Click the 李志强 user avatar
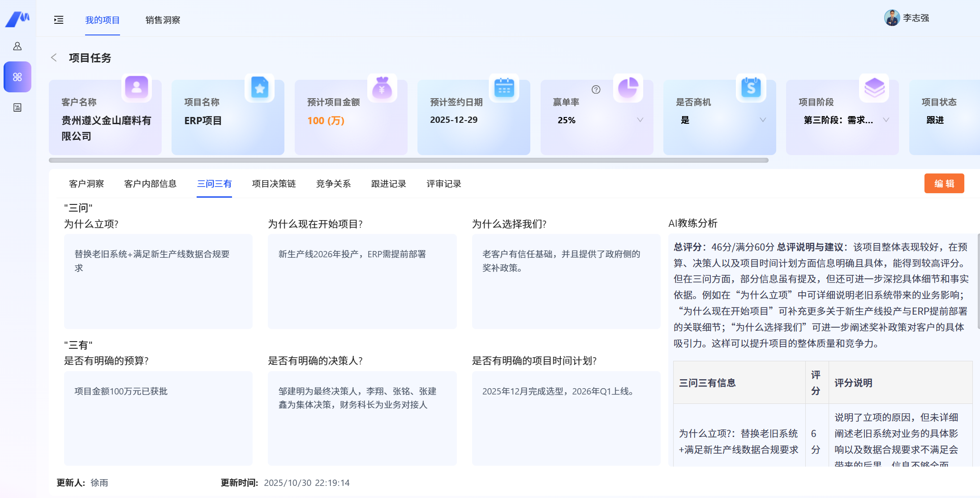Viewport: 980px width, 498px height. point(892,18)
